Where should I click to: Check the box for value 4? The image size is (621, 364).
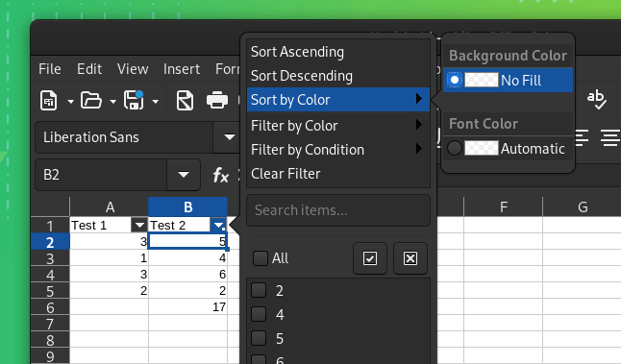coord(259,314)
